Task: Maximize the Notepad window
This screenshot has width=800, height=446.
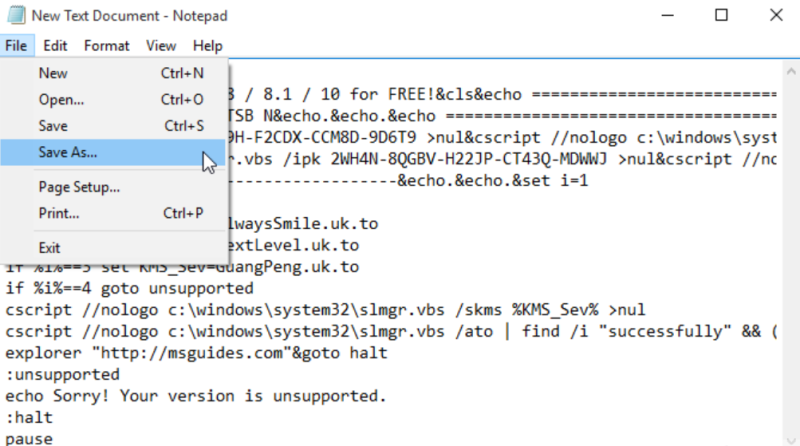Action: (x=720, y=16)
